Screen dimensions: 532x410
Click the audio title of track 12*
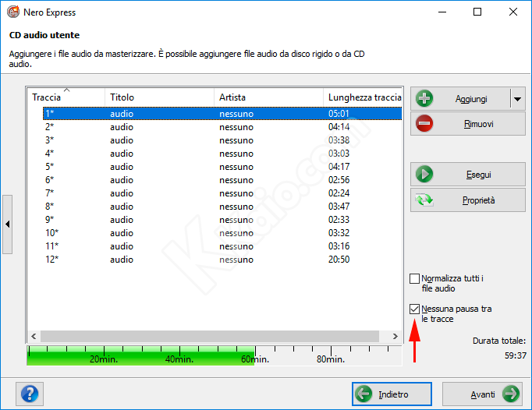click(122, 260)
